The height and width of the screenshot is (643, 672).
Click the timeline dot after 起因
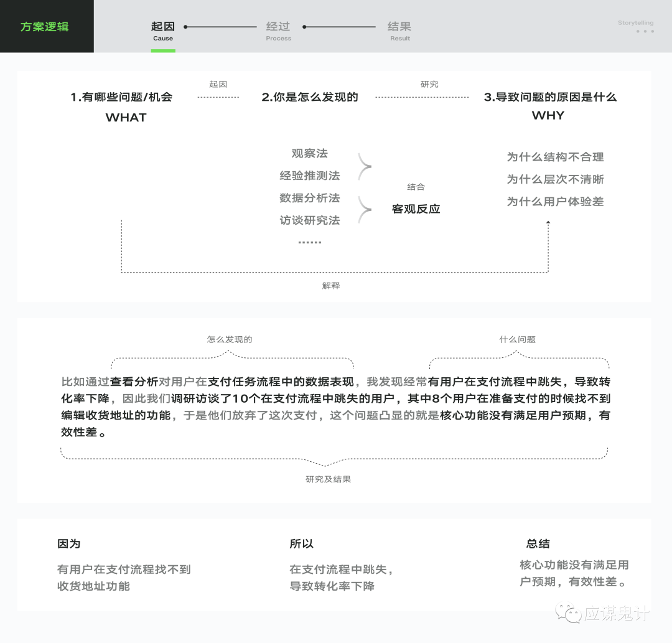click(x=185, y=27)
